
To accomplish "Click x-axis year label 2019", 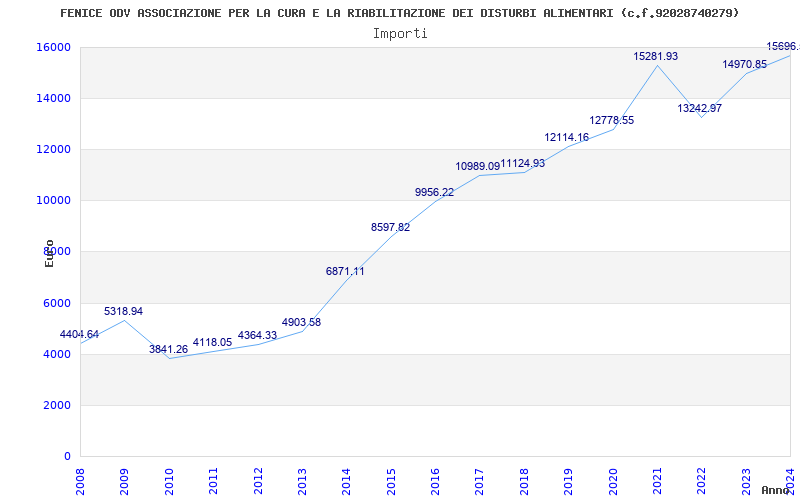I will tap(568, 482).
